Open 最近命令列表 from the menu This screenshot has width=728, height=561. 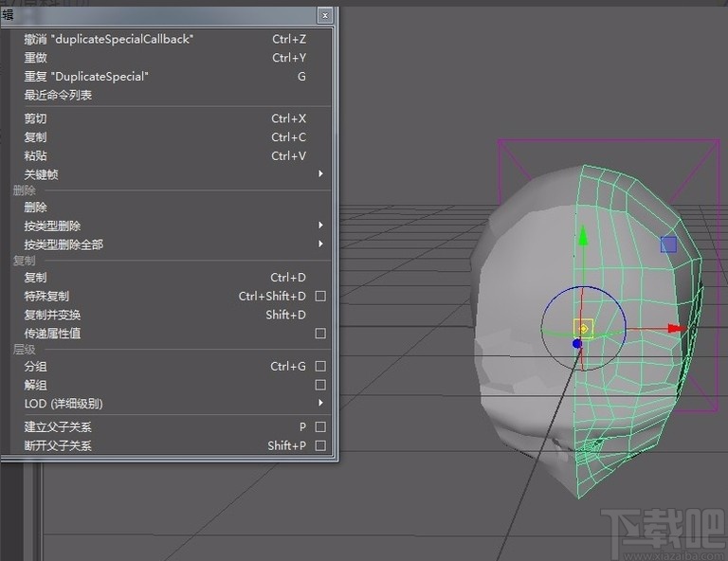tap(58, 96)
